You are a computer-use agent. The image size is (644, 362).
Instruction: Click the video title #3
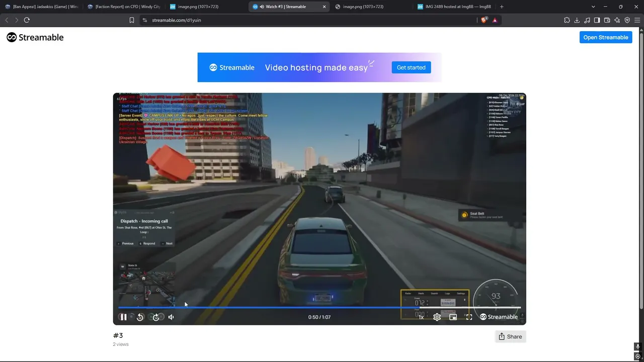tap(118, 335)
